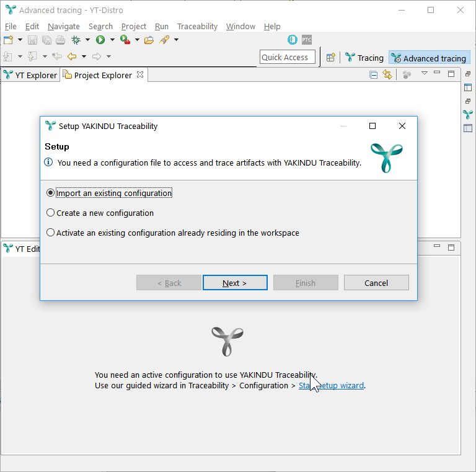Click the PTC toolbar icon
The height and width of the screenshot is (472, 476).
(x=307, y=40)
